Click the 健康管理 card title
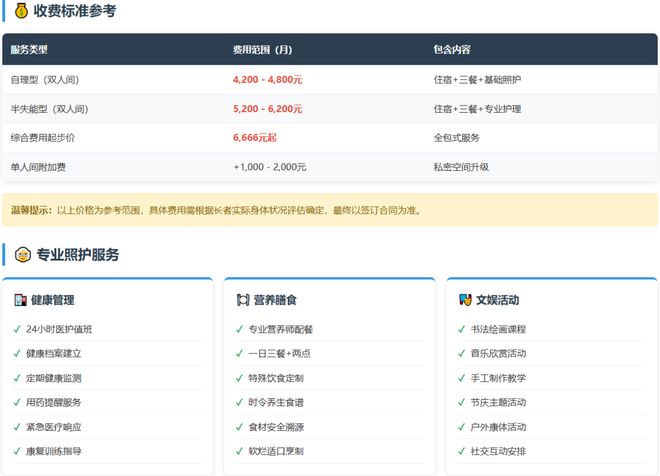660x476 pixels. click(x=53, y=300)
